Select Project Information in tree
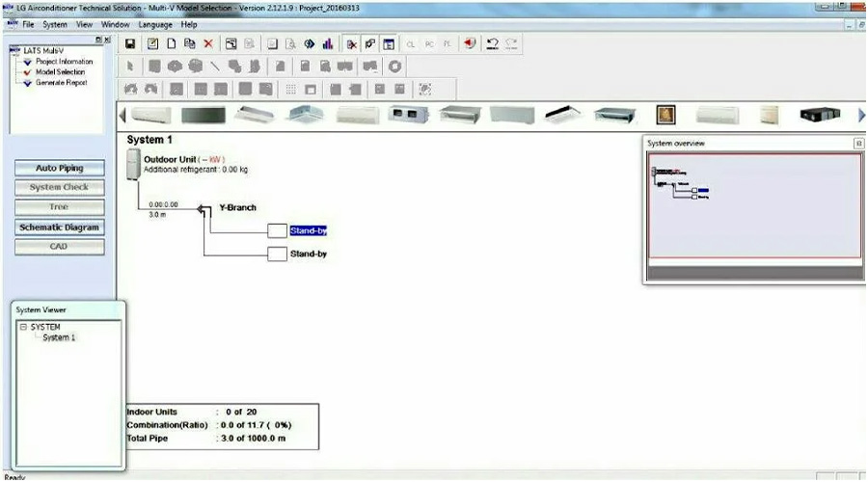Viewport: 868px width, 482px height. 65,62
